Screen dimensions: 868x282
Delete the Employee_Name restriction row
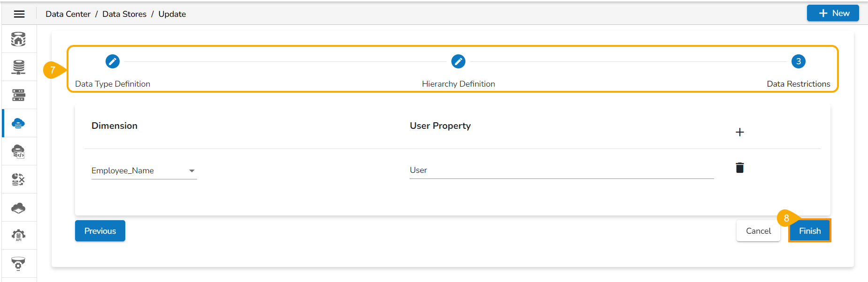[739, 168]
